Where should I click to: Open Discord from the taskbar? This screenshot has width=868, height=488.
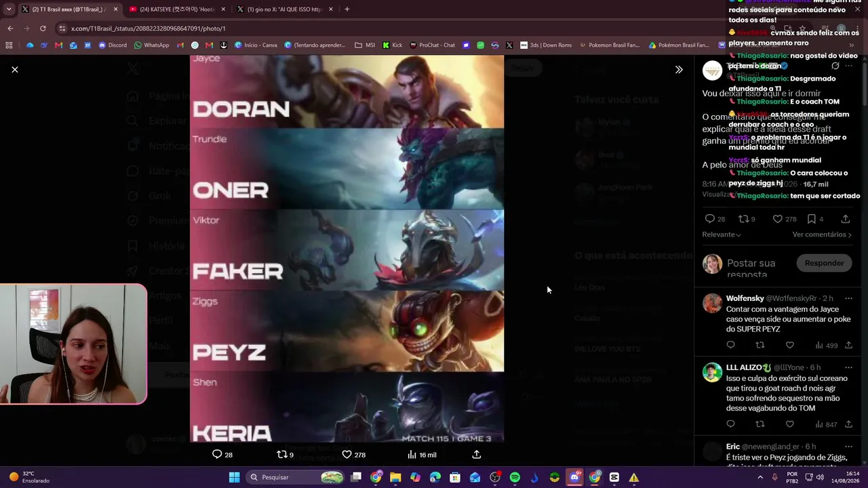(x=574, y=477)
